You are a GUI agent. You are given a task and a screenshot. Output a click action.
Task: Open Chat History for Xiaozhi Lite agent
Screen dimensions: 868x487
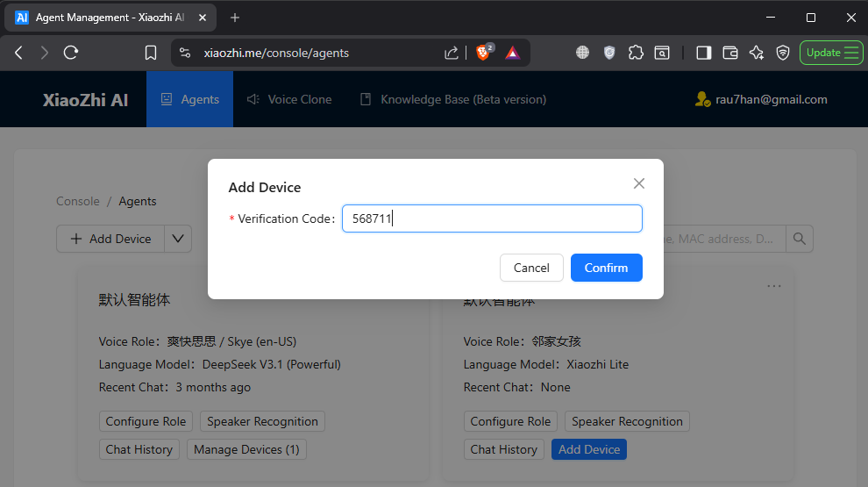pyautogui.click(x=504, y=449)
